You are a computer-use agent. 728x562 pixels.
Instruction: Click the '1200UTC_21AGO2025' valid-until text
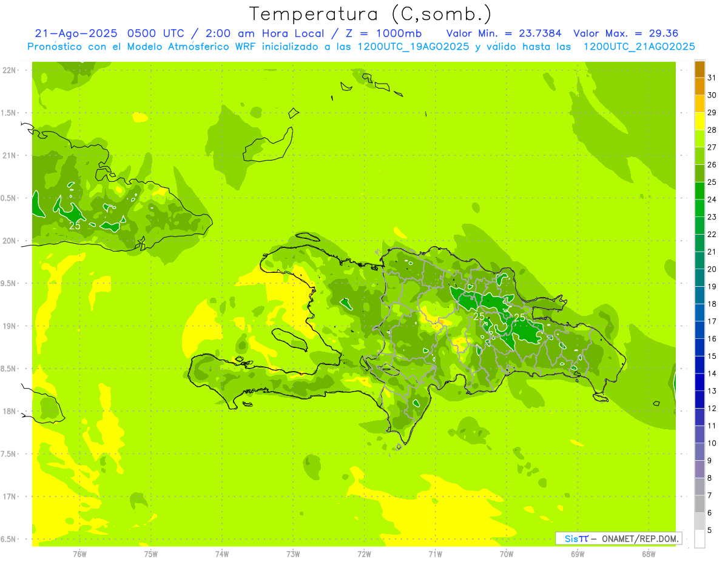[639, 46]
